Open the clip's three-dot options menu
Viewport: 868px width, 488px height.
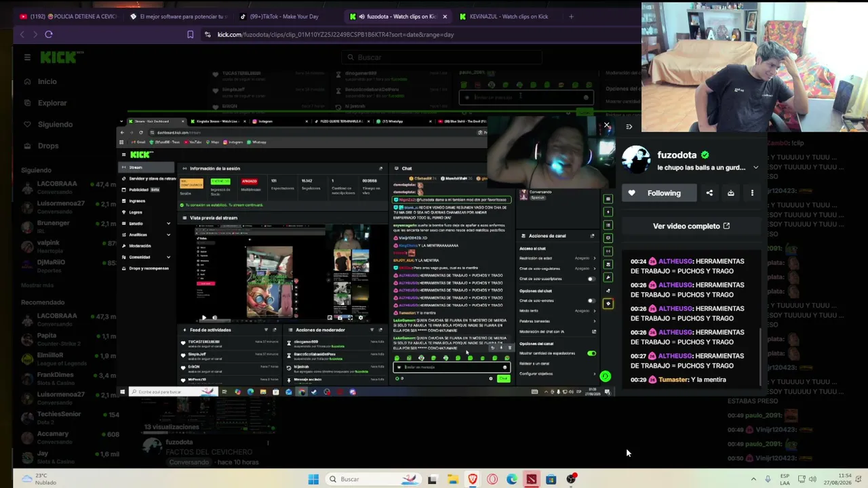(752, 193)
